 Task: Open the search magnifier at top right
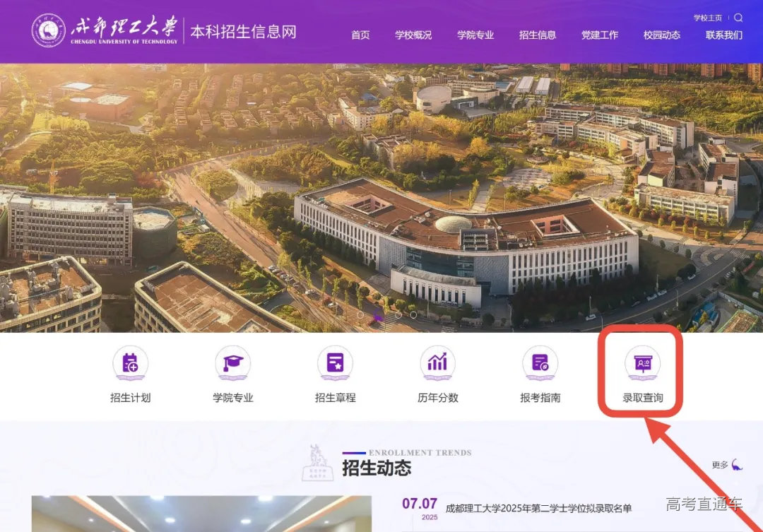point(739,18)
